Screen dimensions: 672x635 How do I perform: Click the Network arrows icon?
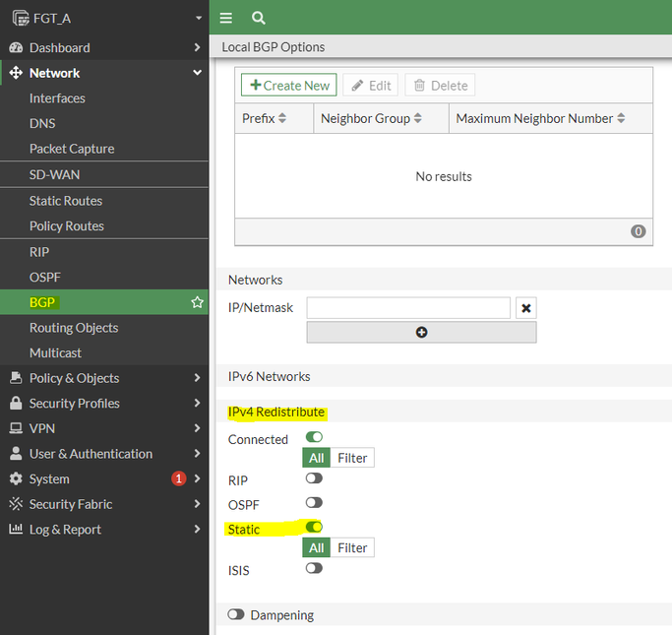point(16,73)
